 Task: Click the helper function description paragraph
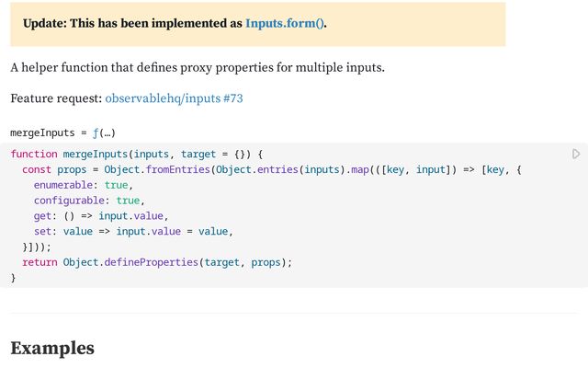(198, 68)
